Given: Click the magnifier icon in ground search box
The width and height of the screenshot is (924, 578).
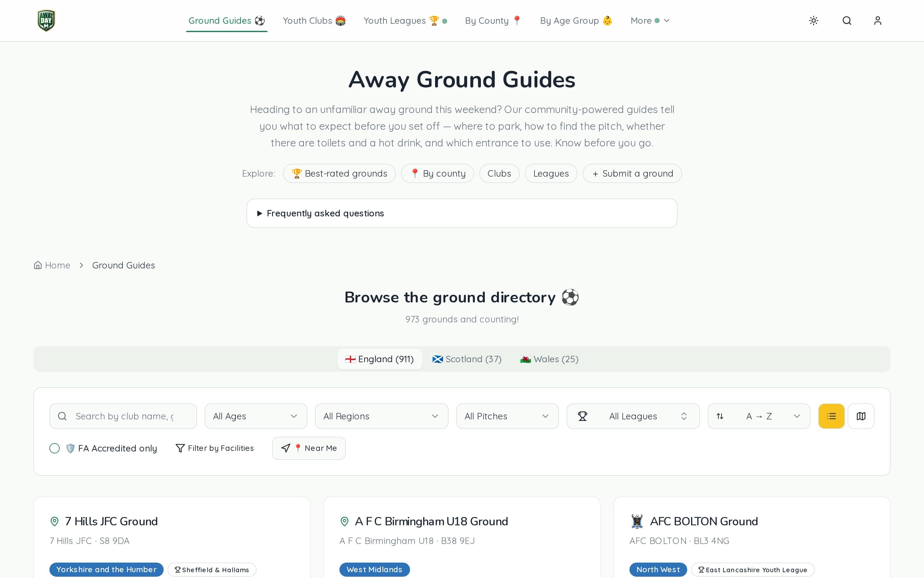Looking at the screenshot, I should click(62, 416).
